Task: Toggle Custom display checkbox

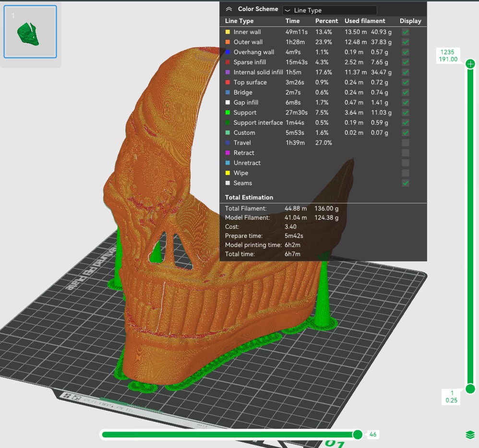Action: (x=406, y=132)
